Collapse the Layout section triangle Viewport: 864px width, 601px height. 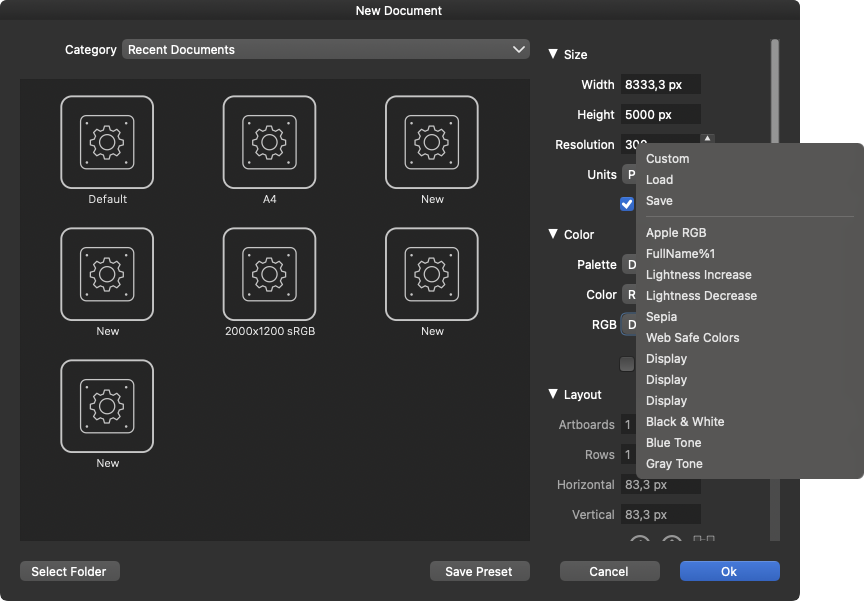click(553, 394)
